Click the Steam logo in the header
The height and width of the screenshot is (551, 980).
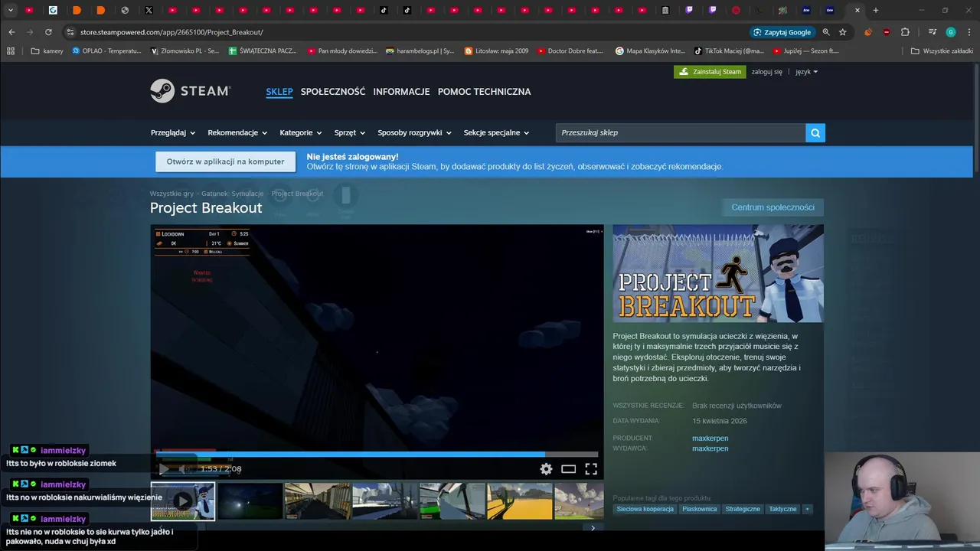[190, 90]
